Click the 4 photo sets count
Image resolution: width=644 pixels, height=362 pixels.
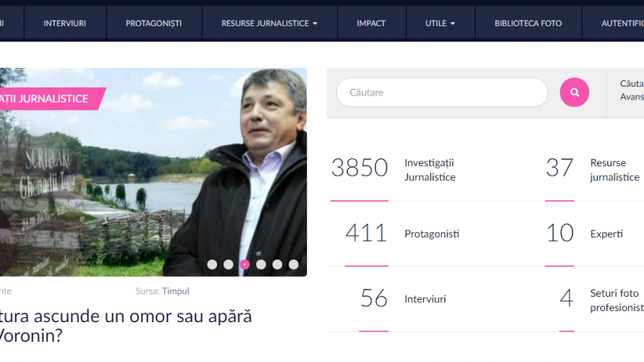click(x=566, y=298)
